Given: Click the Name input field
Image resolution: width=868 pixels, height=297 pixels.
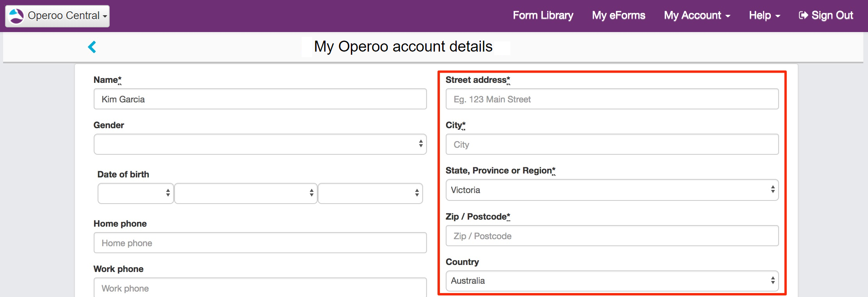Looking at the screenshot, I should pyautogui.click(x=260, y=99).
